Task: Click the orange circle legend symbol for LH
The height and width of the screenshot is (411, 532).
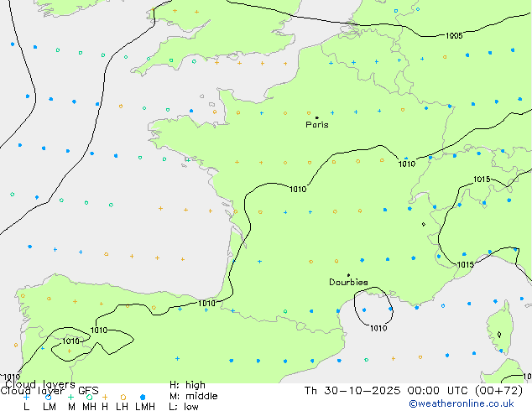Action: 123,397
